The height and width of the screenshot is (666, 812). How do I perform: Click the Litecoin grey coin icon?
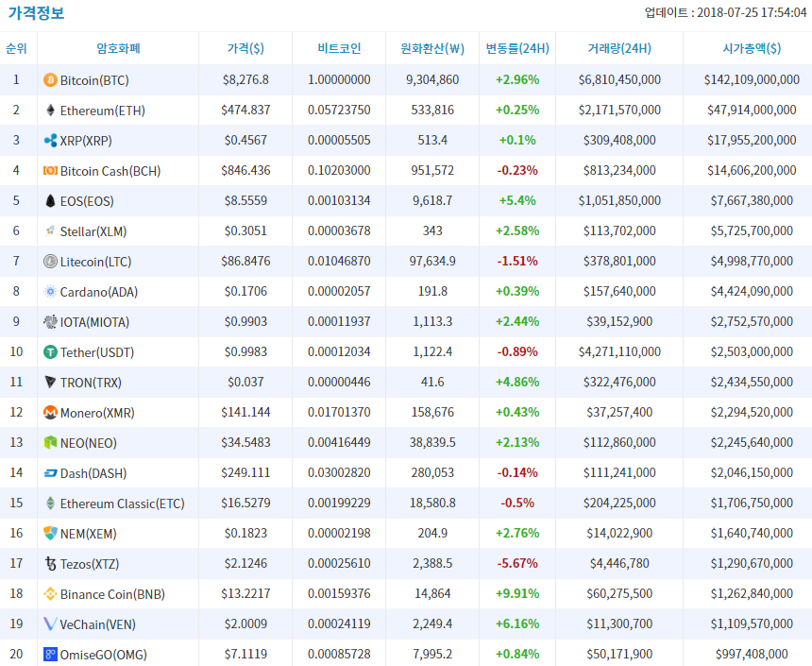click(50, 262)
